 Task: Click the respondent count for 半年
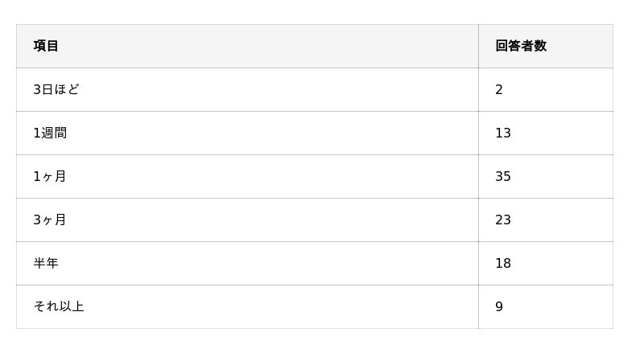click(503, 263)
